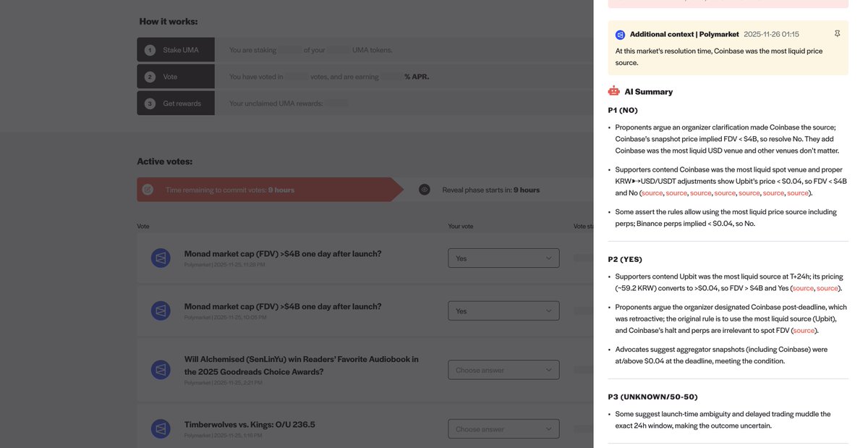Click the 'Some assert the rules allow' bullet
Screen dimensions: 868x448
[726, 218]
